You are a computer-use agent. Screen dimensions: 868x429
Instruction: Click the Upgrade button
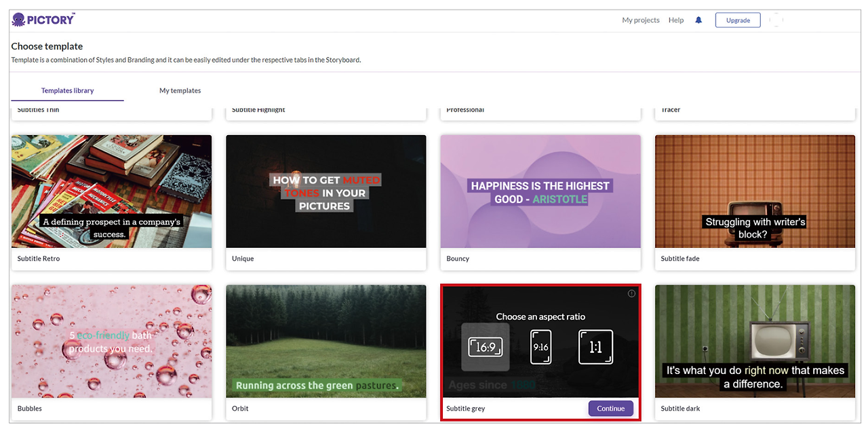pyautogui.click(x=738, y=20)
